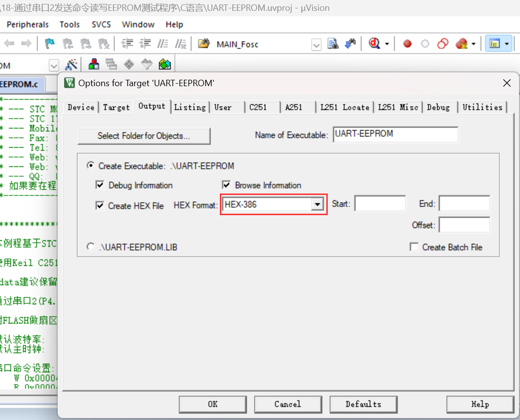Open the Pack Installer icon
520x420 pixels.
[x=165, y=64]
